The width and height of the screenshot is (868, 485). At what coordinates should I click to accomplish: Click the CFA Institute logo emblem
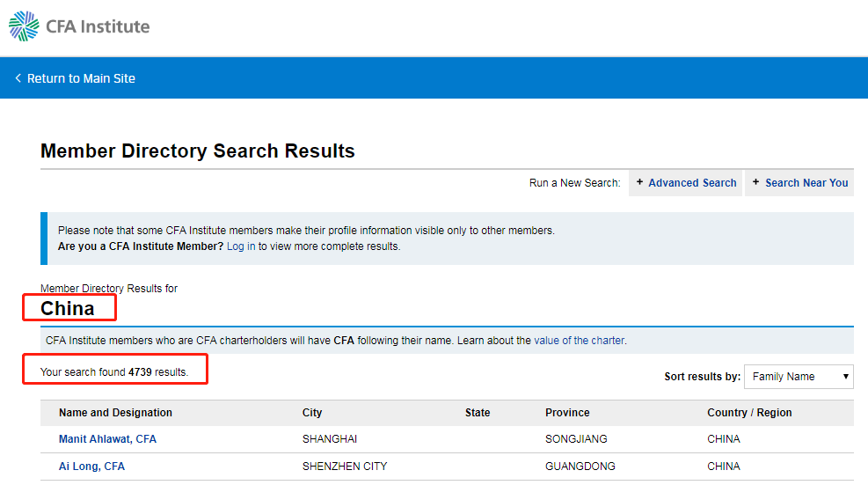[24, 26]
